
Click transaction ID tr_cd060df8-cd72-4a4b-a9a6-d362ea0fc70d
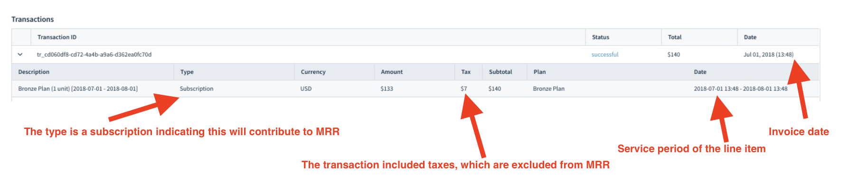click(94, 55)
